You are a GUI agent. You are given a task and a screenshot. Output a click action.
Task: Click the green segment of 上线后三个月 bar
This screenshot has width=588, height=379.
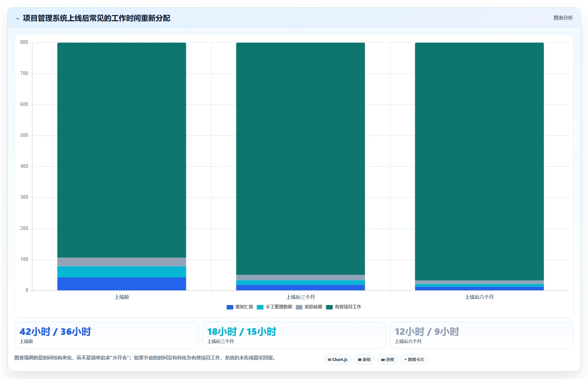point(300,159)
